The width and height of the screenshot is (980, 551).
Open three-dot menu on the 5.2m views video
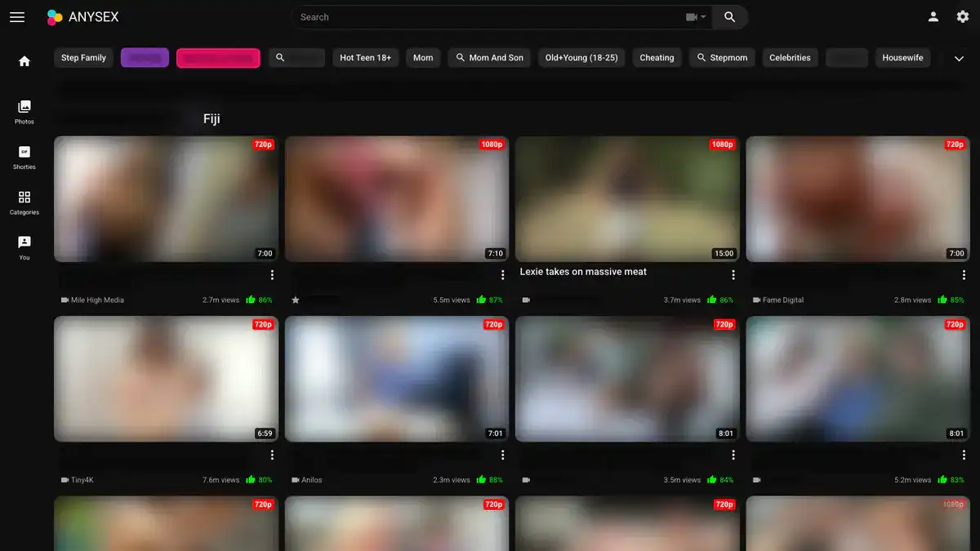click(x=964, y=455)
